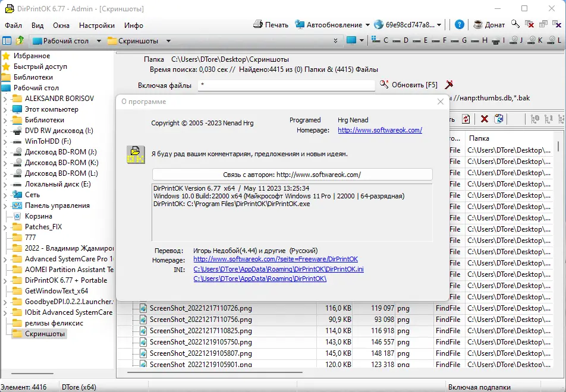The width and height of the screenshot is (566, 392).
Task: Open the http://www.softwareok.com/ homepage link
Action: (380, 130)
